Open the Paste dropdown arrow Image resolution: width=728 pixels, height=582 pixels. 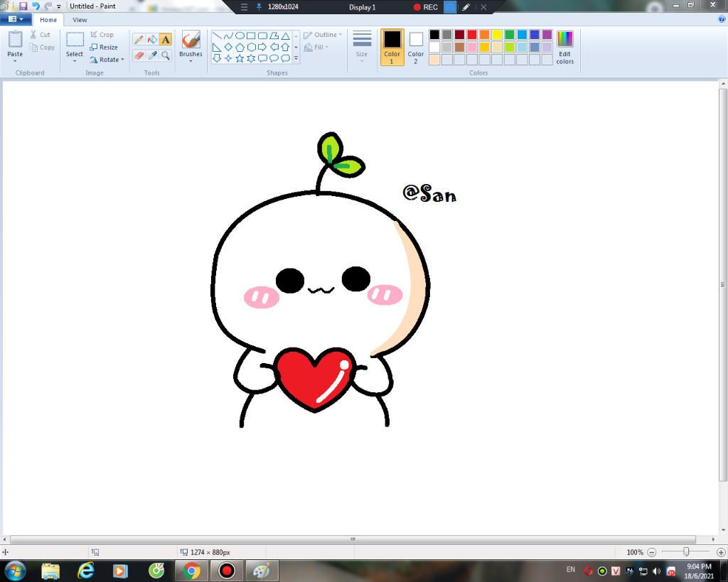pyautogui.click(x=15, y=61)
